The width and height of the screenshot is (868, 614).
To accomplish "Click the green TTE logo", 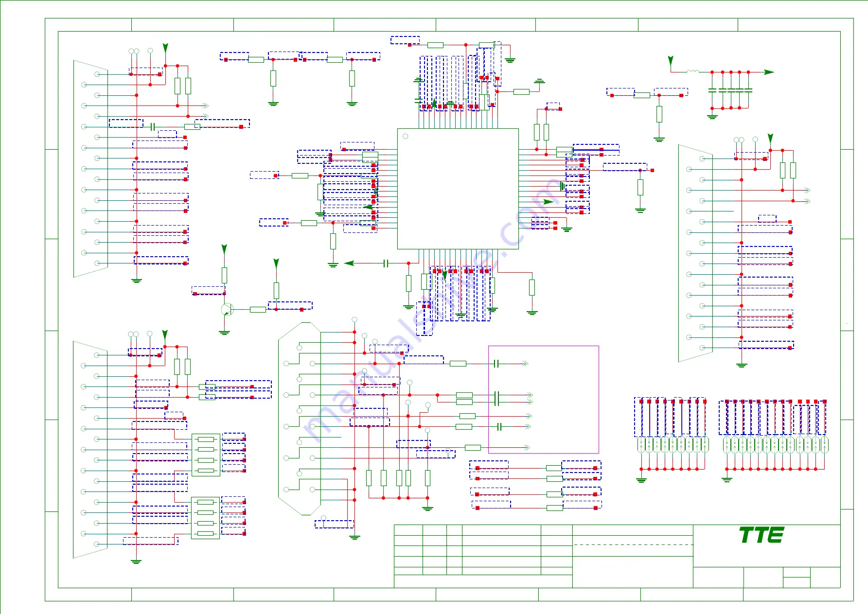I will 761,535.
